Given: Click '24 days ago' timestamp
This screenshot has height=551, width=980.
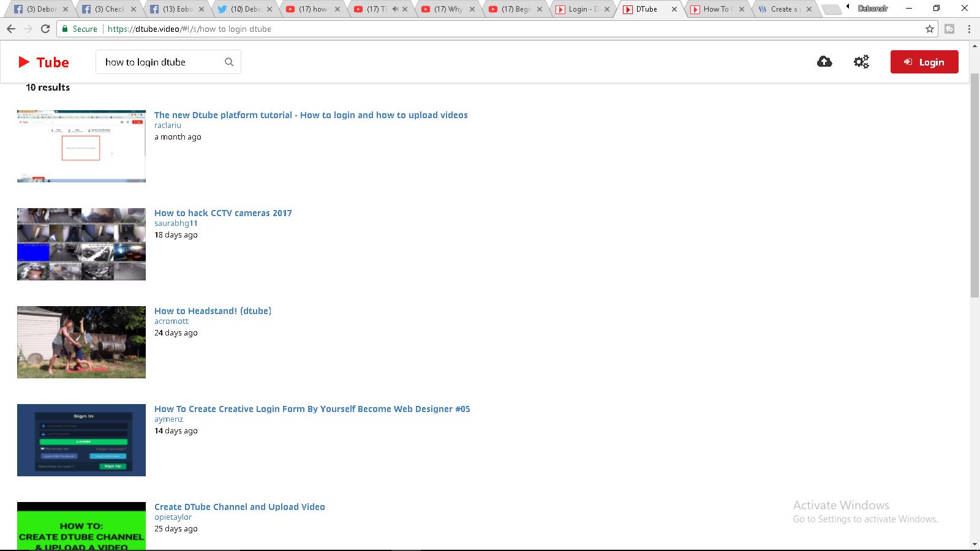Looking at the screenshot, I should (176, 333).
